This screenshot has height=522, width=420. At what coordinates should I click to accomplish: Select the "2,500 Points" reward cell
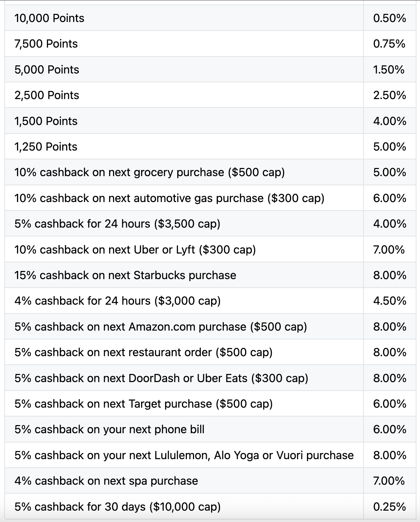pos(47,95)
